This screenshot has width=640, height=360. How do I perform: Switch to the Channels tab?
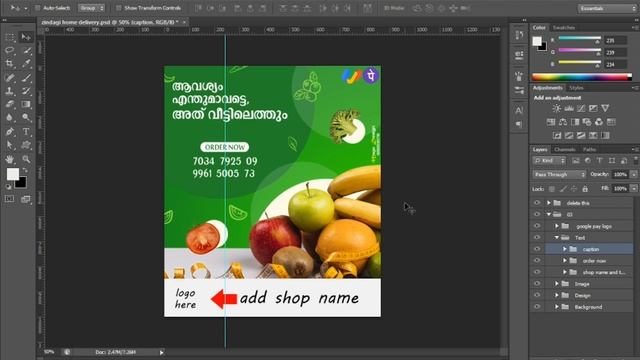pos(565,149)
